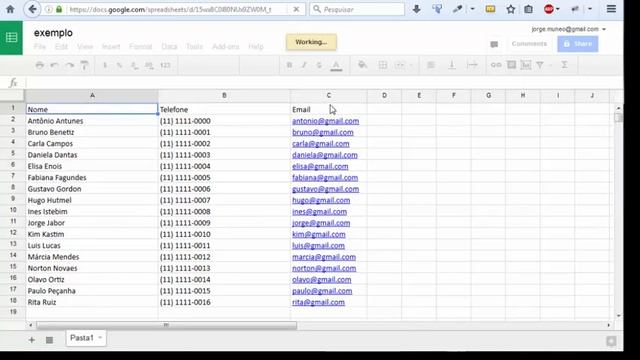Click the filter icon in the toolbar
This screenshot has height=360, width=640.
tap(540, 65)
